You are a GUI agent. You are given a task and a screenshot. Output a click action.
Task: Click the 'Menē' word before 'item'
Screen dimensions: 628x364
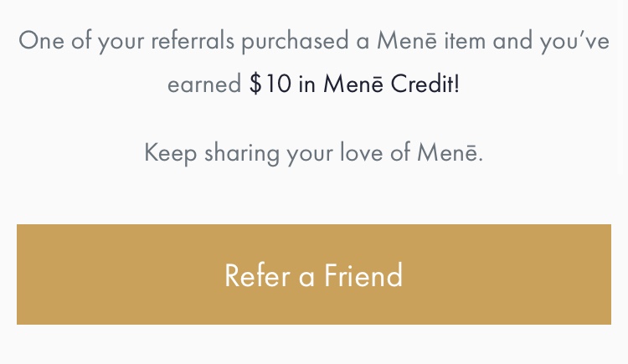pos(406,40)
